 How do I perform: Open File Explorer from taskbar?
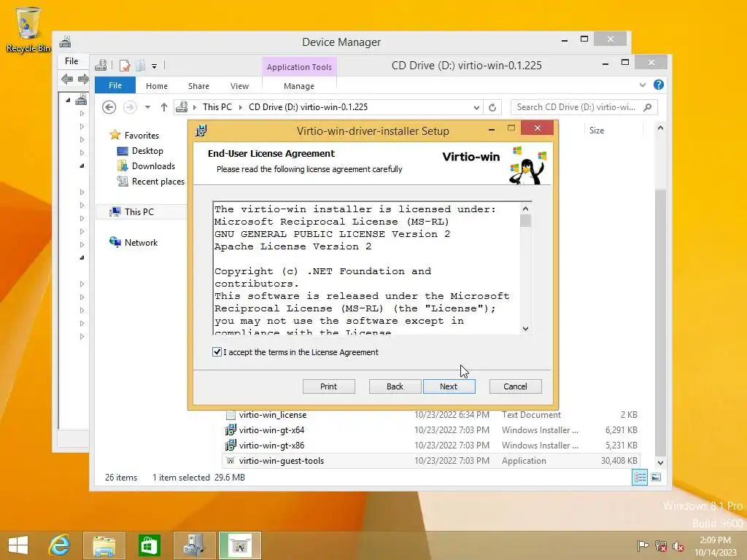(104, 545)
